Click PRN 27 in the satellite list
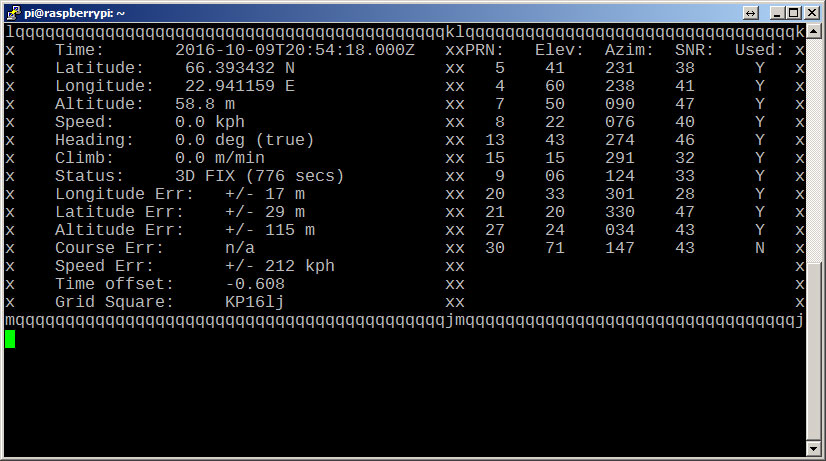Screen dimensions: 826x461 click(495, 230)
